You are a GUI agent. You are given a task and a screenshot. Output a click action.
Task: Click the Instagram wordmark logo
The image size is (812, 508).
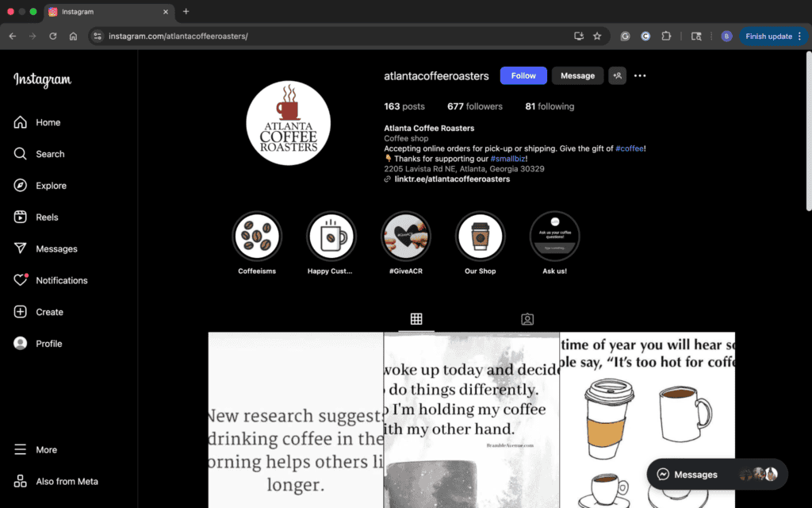point(40,80)
